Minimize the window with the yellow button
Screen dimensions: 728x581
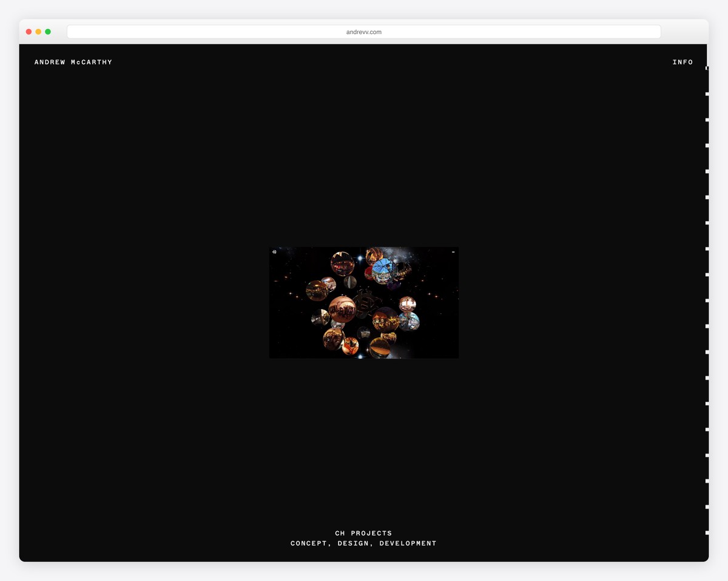tap(38, 32)
